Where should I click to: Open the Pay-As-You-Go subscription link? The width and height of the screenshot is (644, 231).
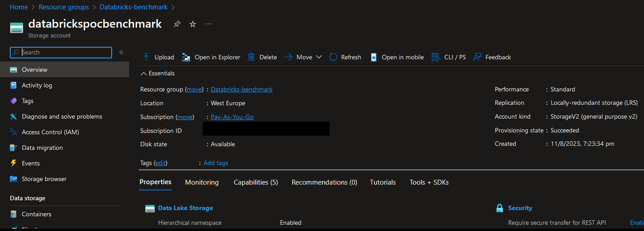point(232,117)
